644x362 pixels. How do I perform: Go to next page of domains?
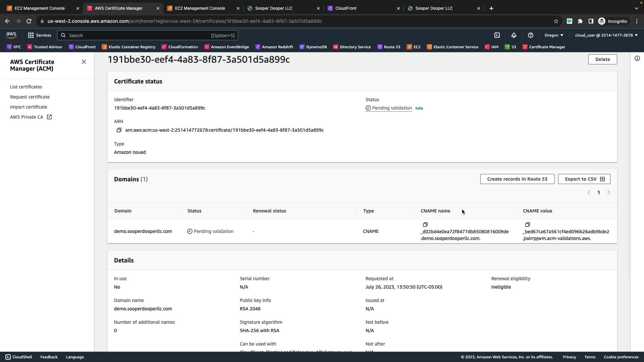pos(608,192)
